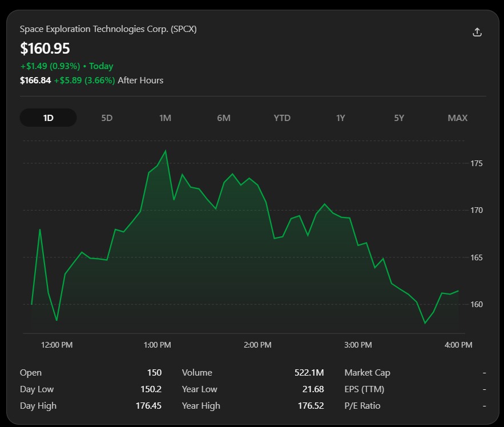
Task: Show the 6M chart range
Action: [224, 118]
